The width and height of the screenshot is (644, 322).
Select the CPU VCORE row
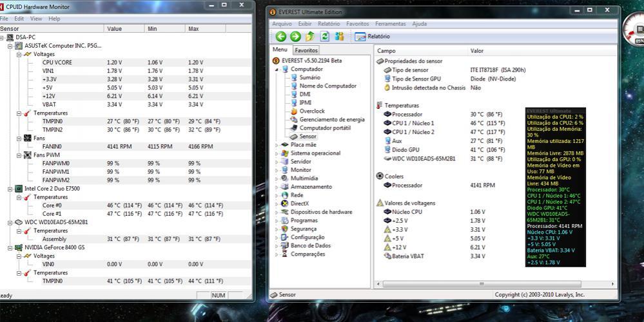tap(126, 62)
